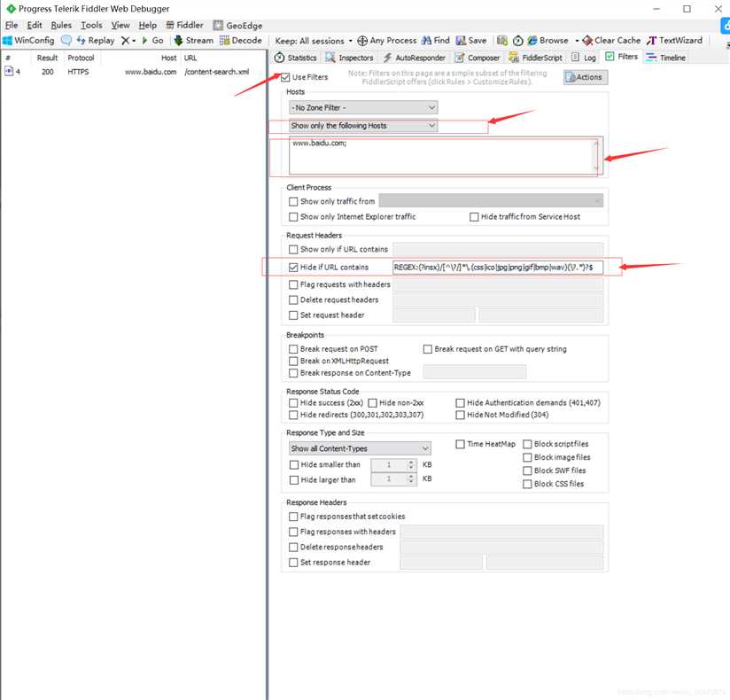This screenshot has width=730, height=700.
Task: Enable Time HeatMap checkbox
Action: (460, 444)
